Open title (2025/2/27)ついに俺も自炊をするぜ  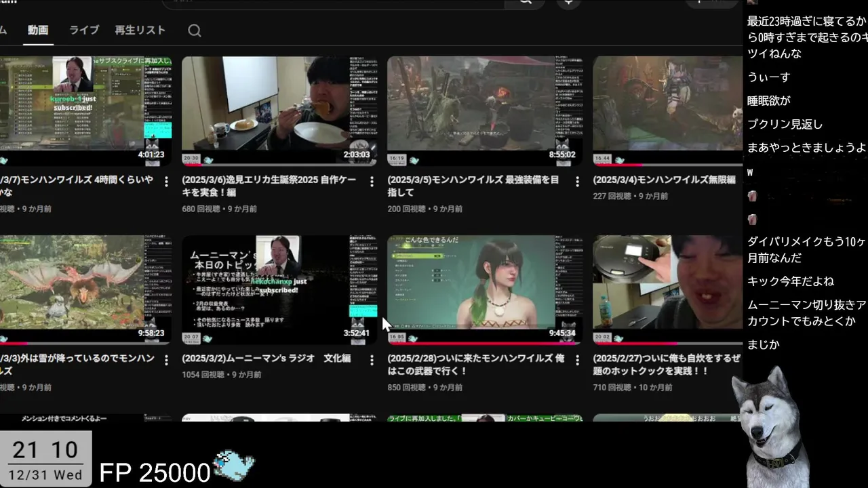click(667, 365)
